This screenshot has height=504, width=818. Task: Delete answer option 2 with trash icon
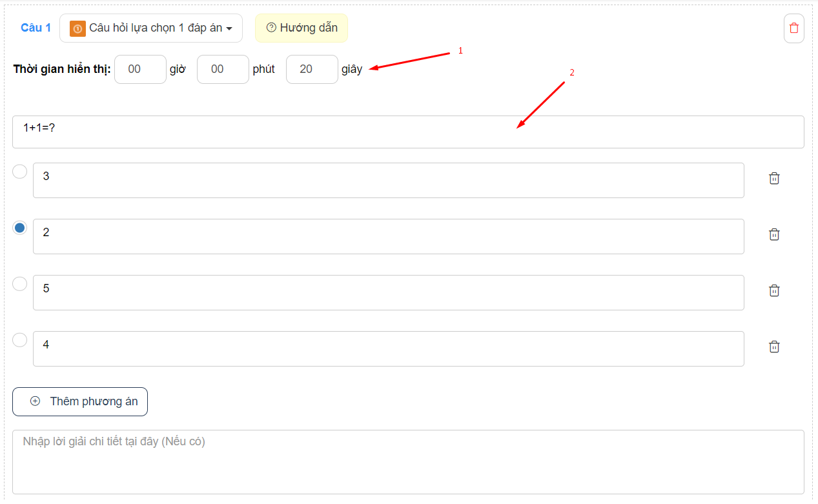[x=774, y=235]
